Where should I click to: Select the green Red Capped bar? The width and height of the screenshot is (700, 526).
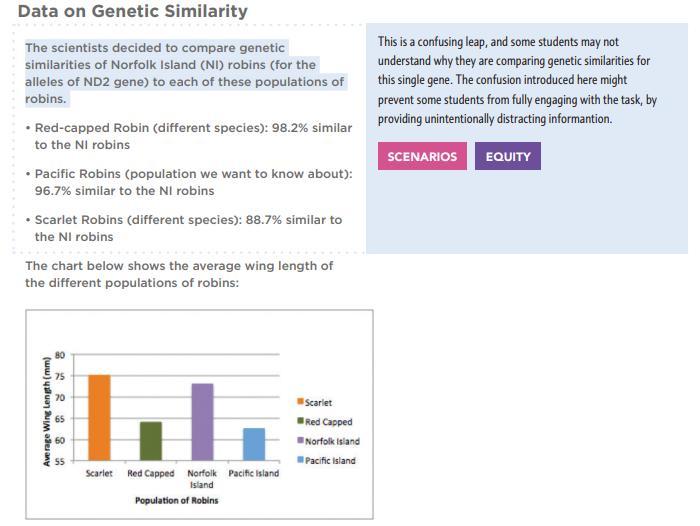(x=150, y=441)
